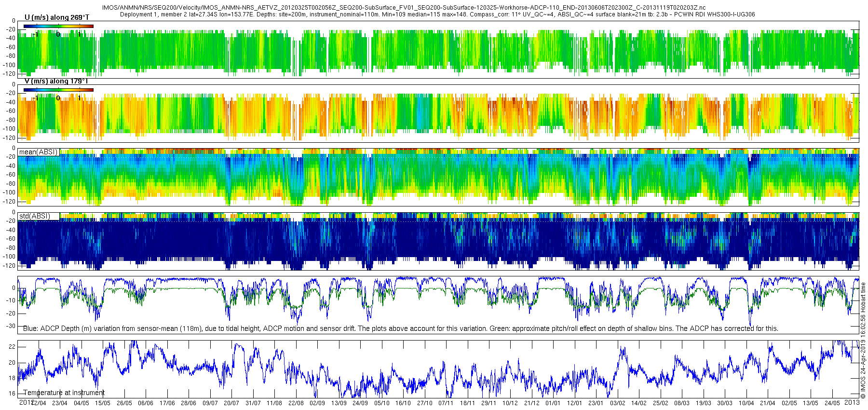This screenshot has width=868, height=410.
Task: Select the 01/01 date tick
Action: 553,403
